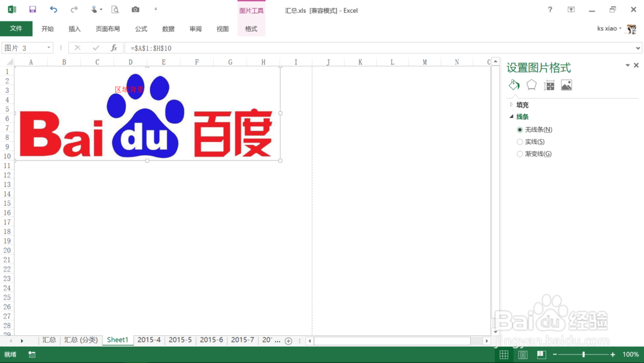
Task: Undo the last action
Action: click(x=53, y=10)
